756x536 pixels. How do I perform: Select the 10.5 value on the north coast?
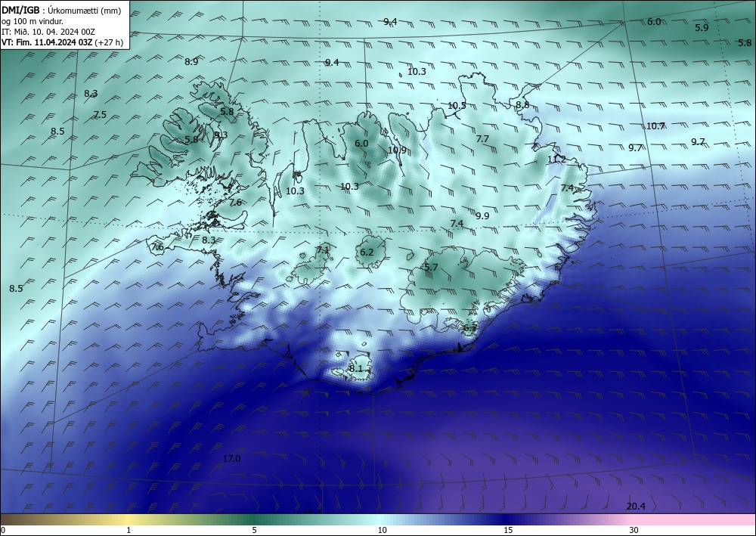coord(457,106)
